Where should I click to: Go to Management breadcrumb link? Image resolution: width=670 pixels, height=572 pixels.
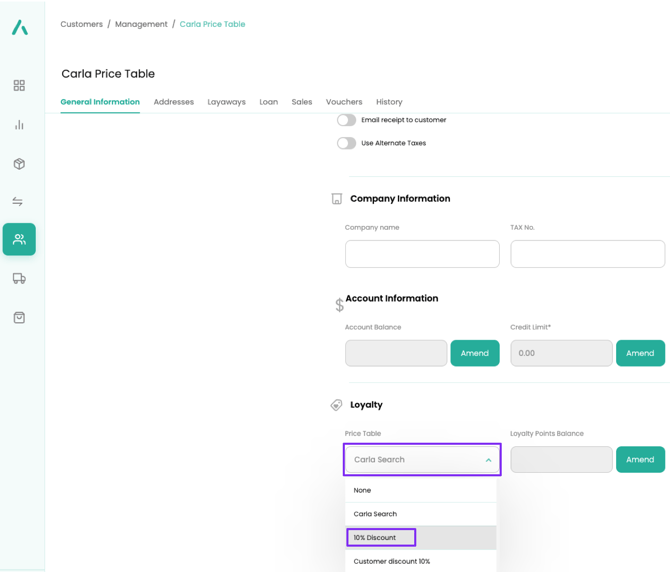coord(141,24)
